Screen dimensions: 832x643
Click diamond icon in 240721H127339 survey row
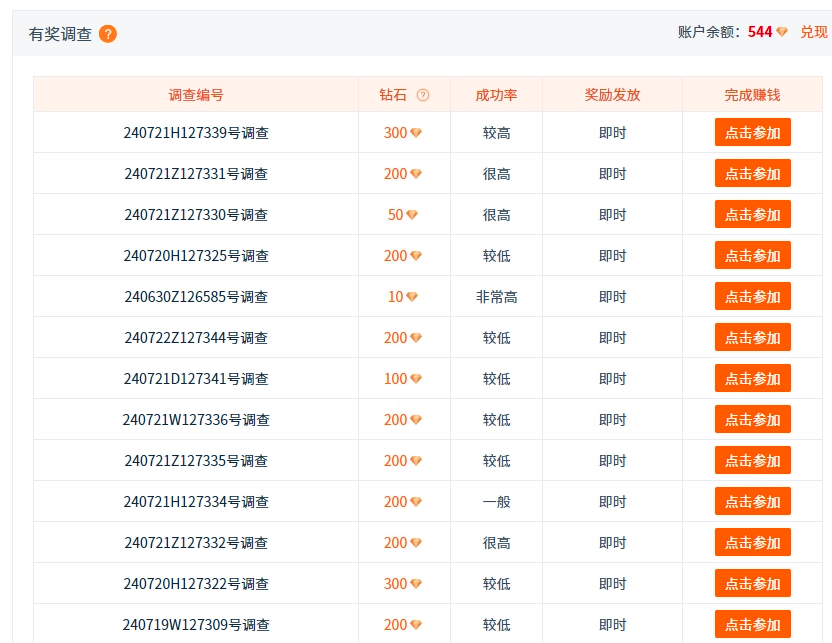point(416,133)
